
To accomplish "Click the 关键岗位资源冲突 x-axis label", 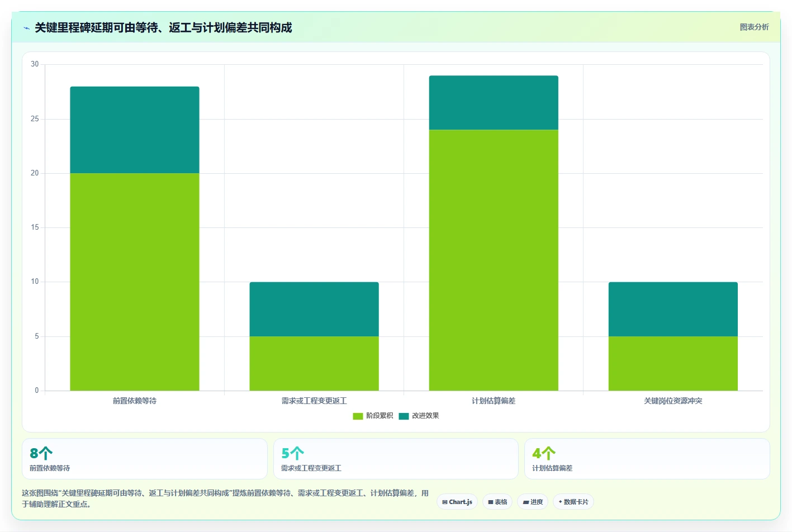I will pos(673,401).
